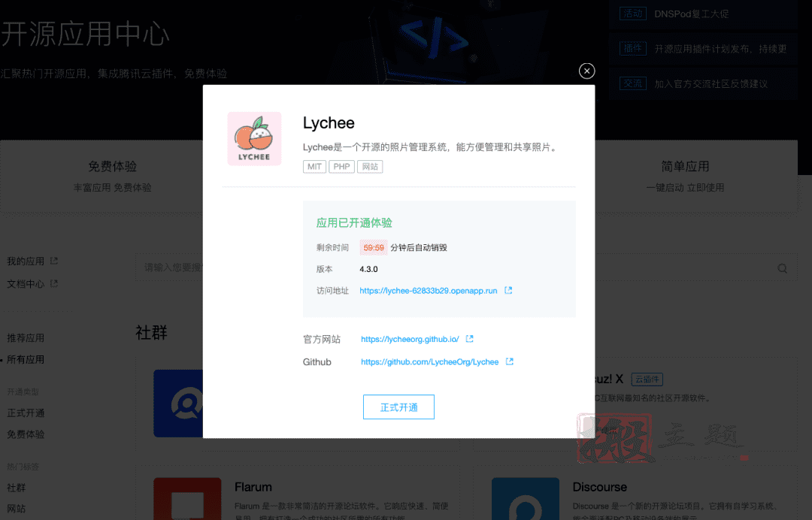Click the blue app icon in 社群 section

[178, 403]
